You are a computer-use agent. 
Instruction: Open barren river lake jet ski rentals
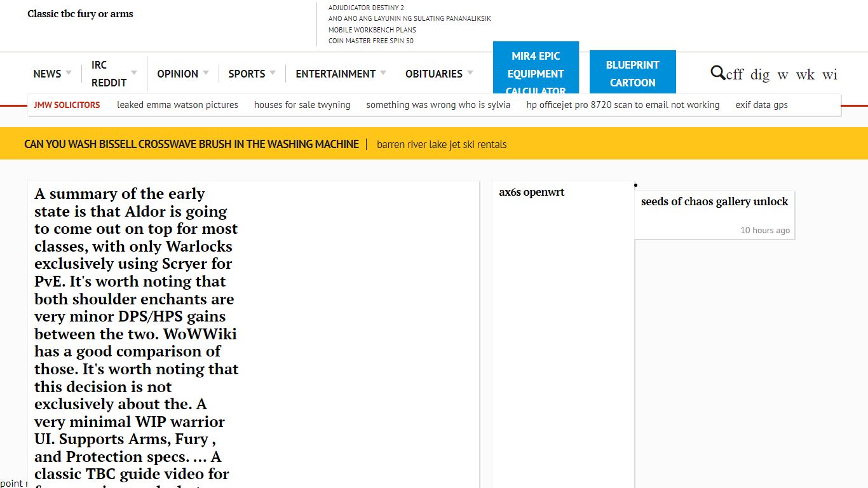tap(442, 144)
